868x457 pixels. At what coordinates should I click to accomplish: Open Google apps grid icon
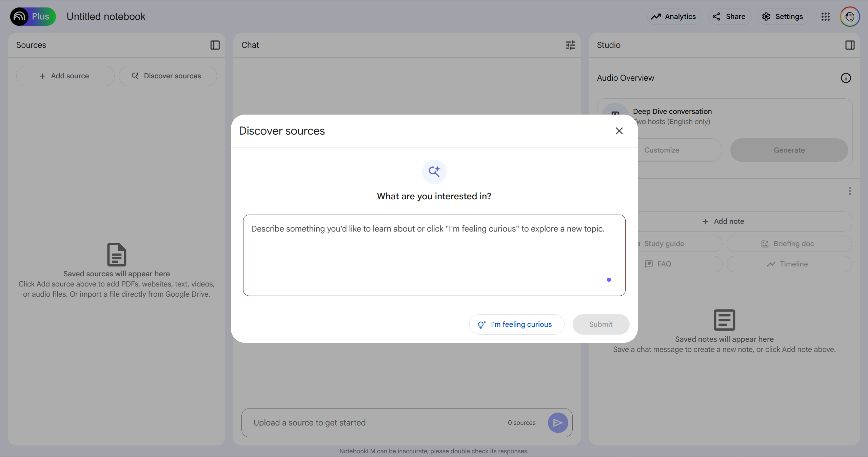pyautogui.click(x=825, y=17)
